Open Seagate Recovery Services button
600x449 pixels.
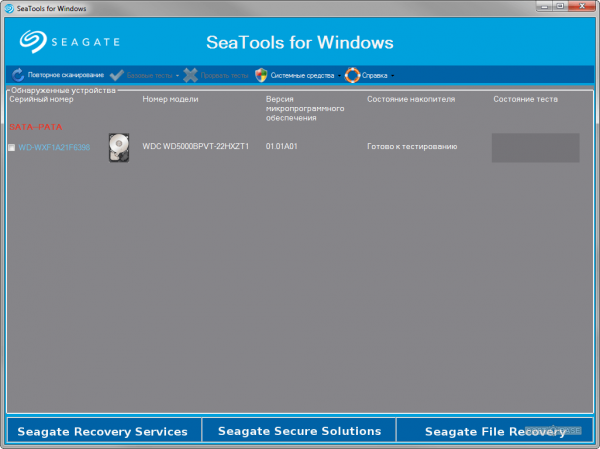point(103,431)
